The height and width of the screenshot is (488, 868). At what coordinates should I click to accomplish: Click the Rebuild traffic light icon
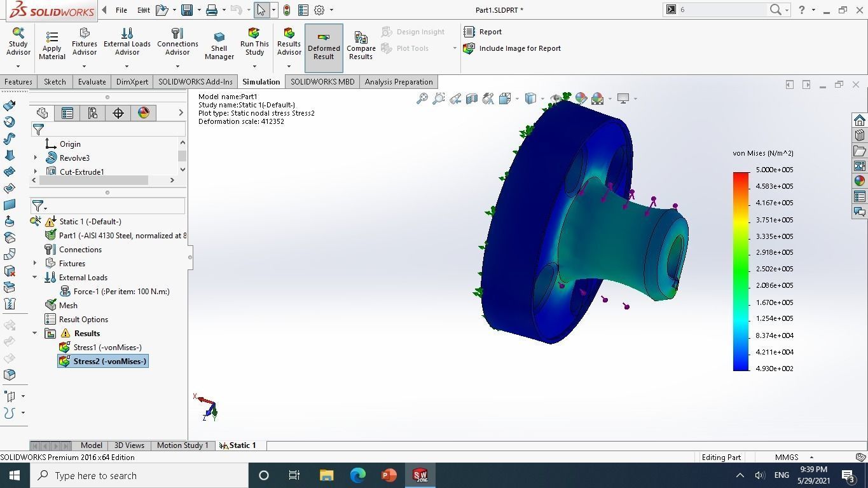pos(287,10)
